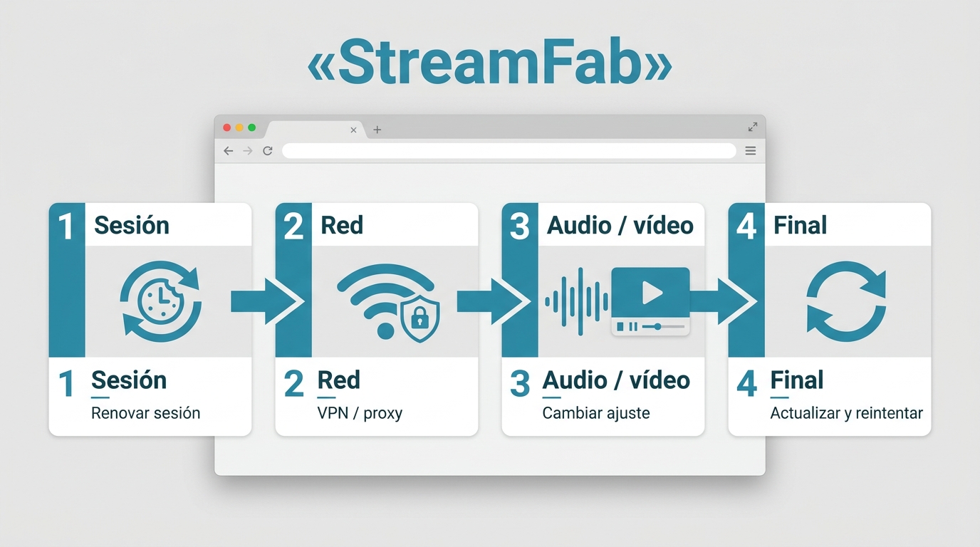
Task: Click the Actualizar y reintentar text
Action: (x=847, y=413)
